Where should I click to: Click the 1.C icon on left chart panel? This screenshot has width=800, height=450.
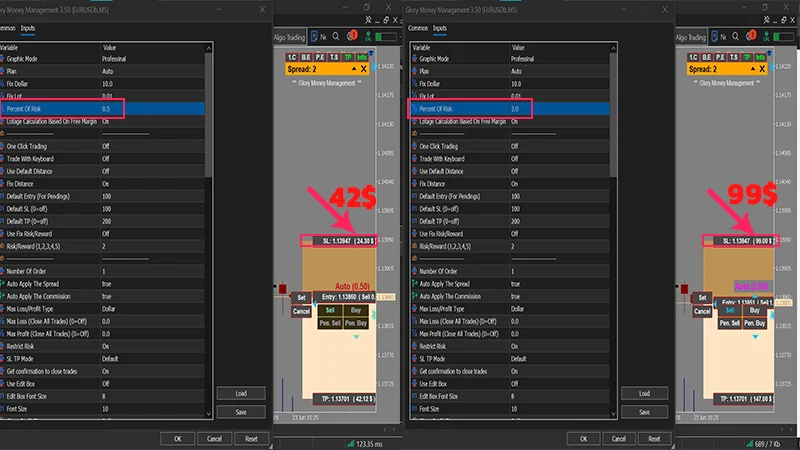tap(292, 57)
